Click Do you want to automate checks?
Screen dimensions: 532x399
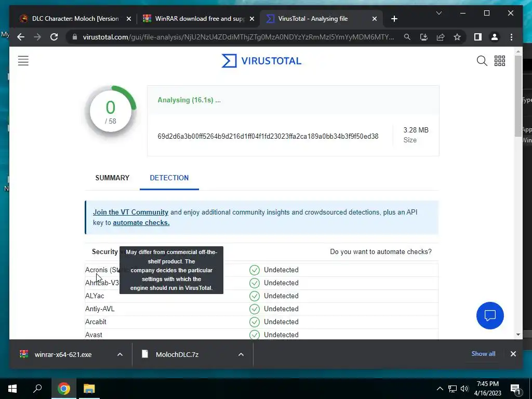tap(381, 252)
